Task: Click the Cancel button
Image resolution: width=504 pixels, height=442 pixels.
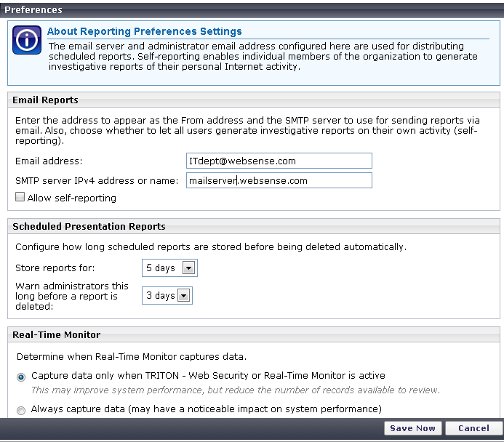Action: click(x=473, y=428)
